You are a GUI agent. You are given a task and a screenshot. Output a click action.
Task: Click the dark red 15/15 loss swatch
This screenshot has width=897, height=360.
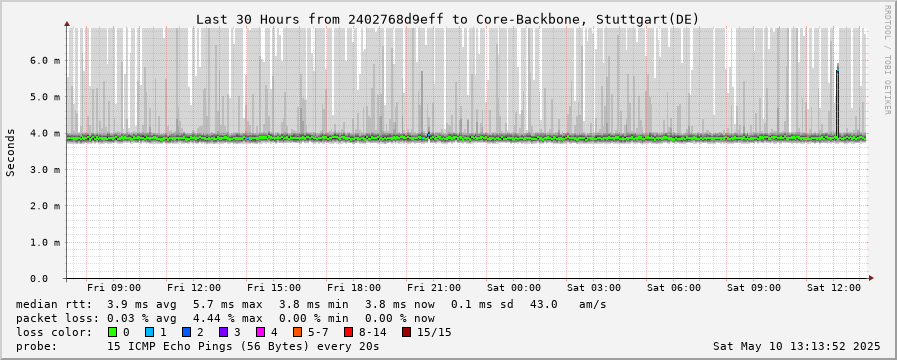[406, 332]
